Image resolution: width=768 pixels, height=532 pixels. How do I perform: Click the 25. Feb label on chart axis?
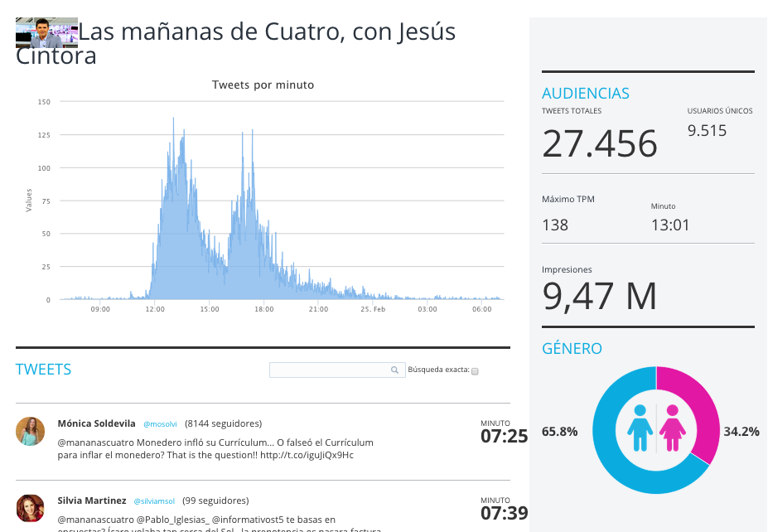point(373,309)
